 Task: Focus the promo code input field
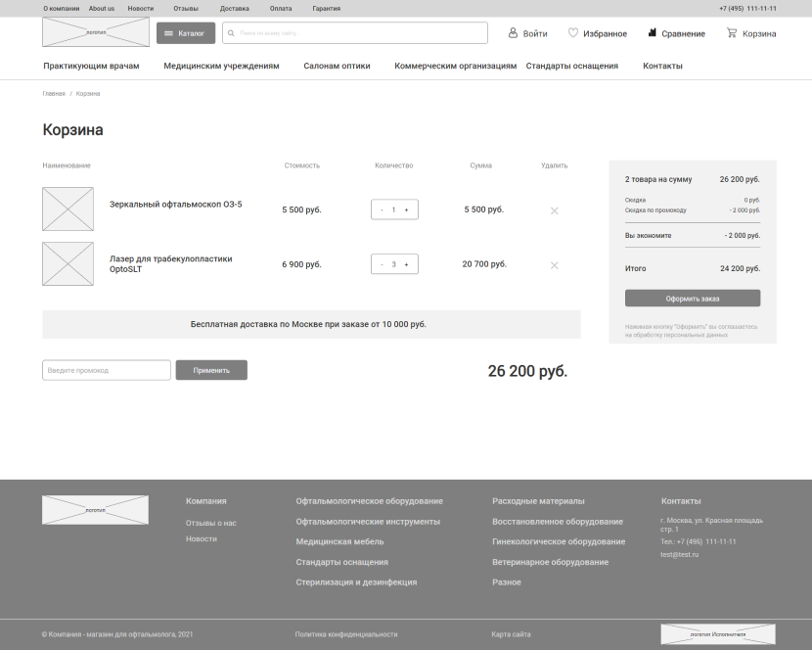pos(107,370)
